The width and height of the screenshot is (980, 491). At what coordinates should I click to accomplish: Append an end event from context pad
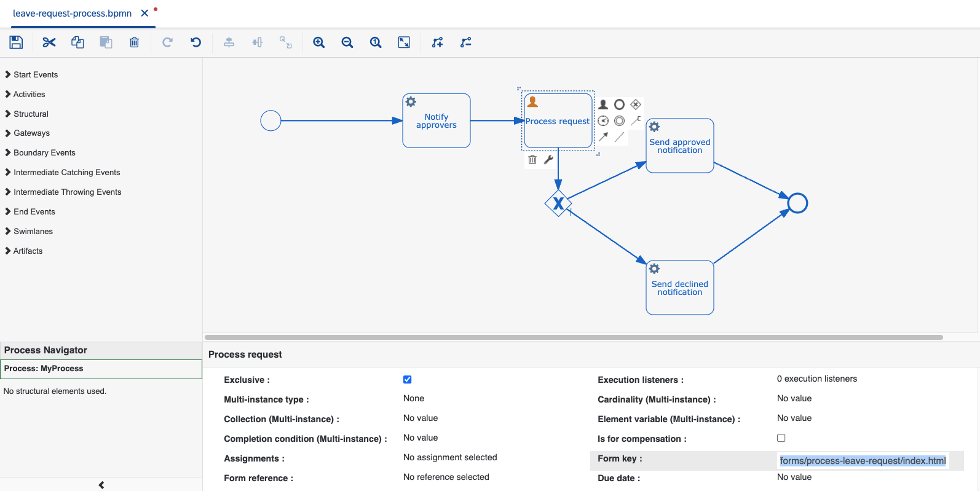pos(620,104)
